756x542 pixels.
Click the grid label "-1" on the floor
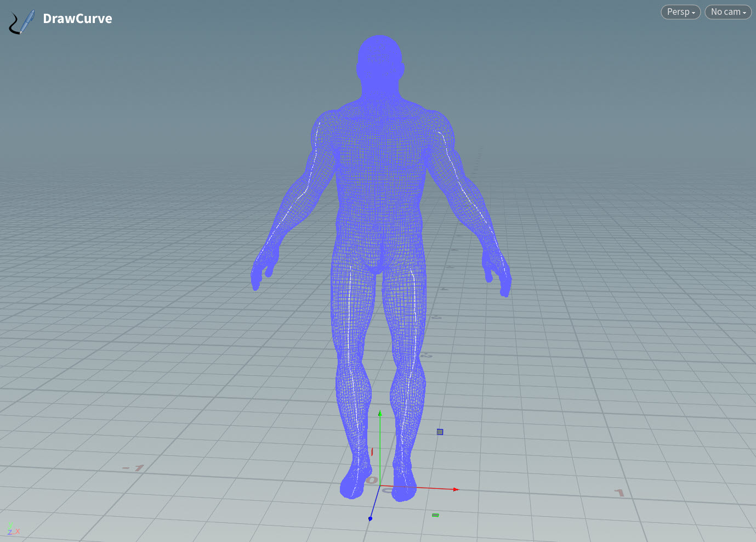[x=133, y=468]
